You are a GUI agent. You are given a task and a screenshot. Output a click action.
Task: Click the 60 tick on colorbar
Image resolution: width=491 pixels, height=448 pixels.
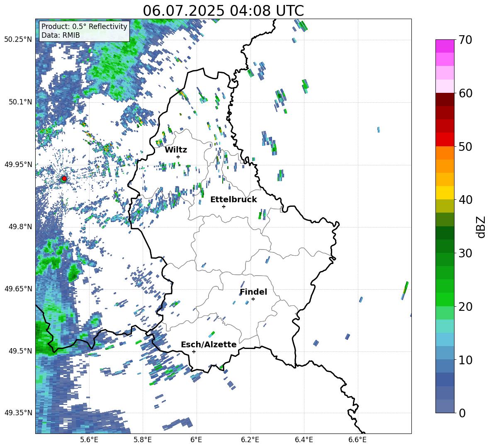(465, 93)
